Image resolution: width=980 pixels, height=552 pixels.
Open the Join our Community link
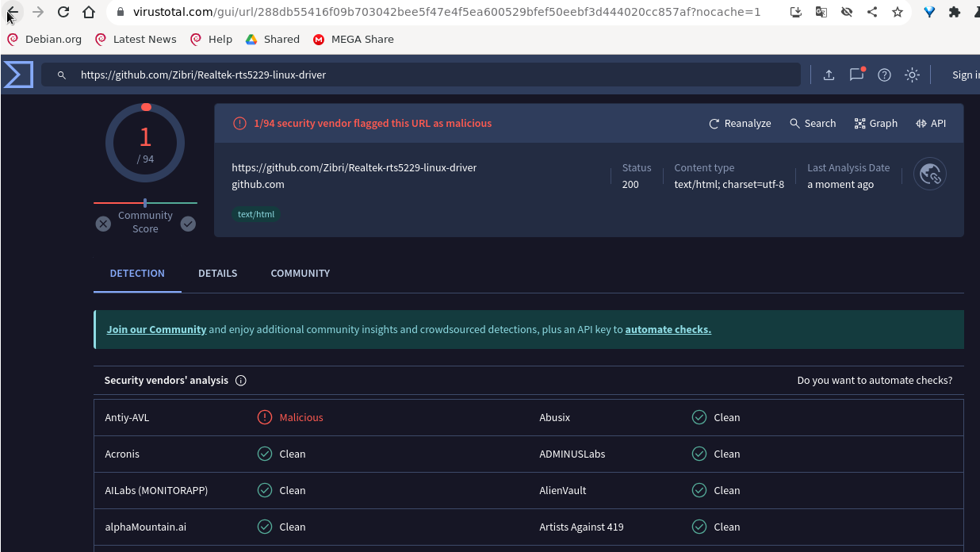coord(157,330)
